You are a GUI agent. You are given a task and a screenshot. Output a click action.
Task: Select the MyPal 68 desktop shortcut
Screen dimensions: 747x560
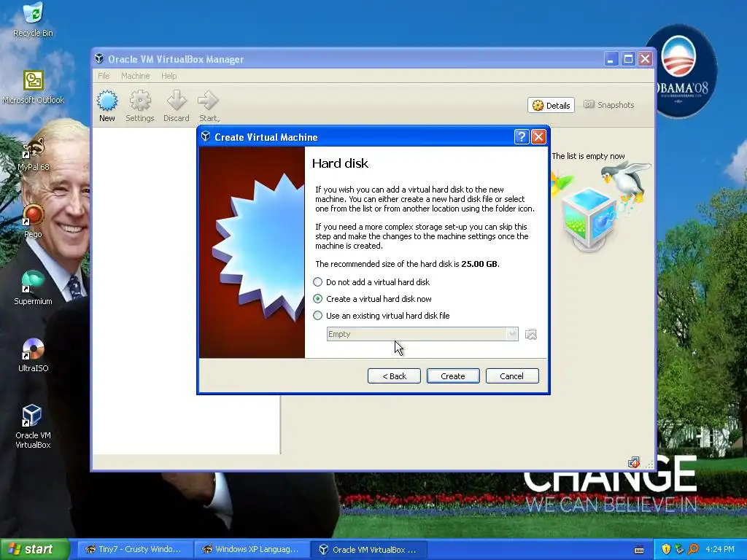[x=33, y=147]
